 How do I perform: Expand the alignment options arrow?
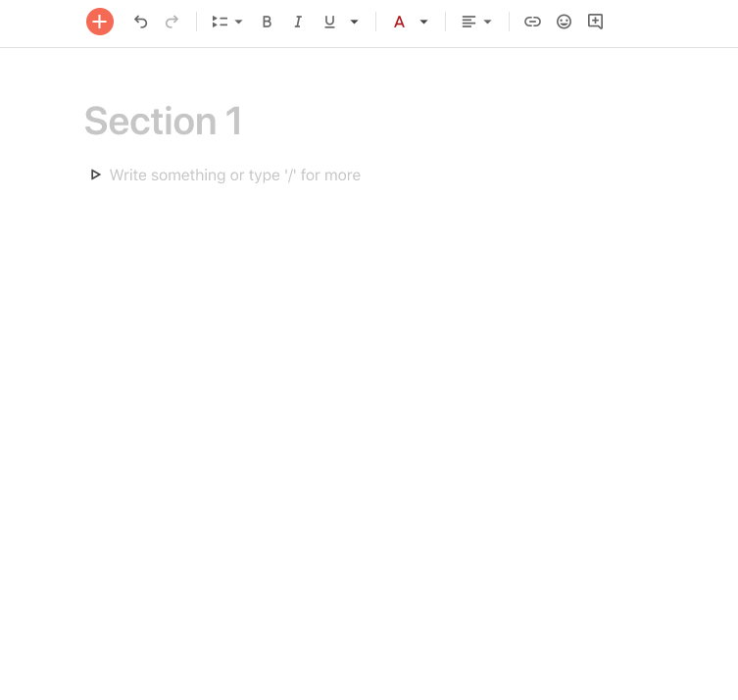pos(488,22)
